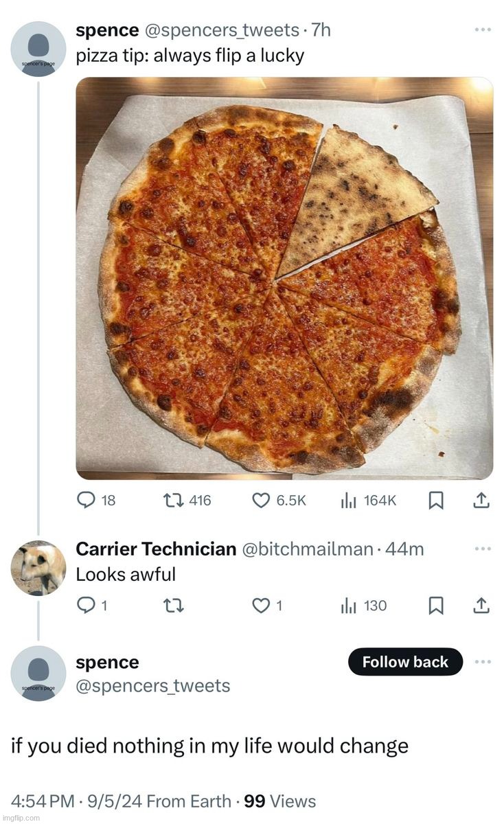The width and height of the screenshot is (504, 824).
Task: Like the pizza tweet with 6.5K likes
Action: pyautogui.click(x=279, y=501)
